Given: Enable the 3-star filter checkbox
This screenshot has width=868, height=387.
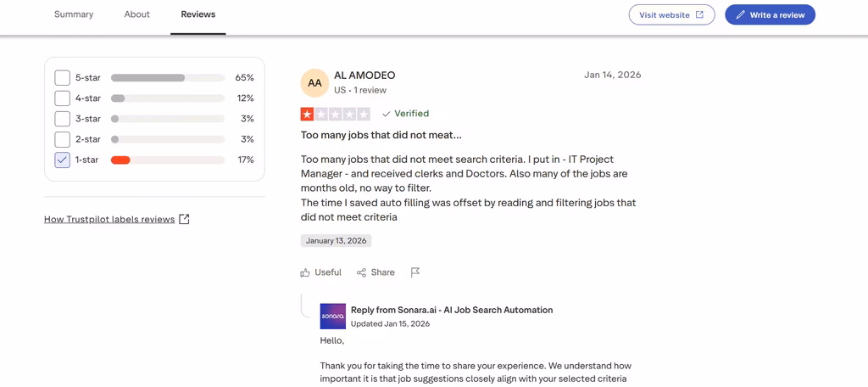Looking at the screenshot, I should click(x=62, y=119).
